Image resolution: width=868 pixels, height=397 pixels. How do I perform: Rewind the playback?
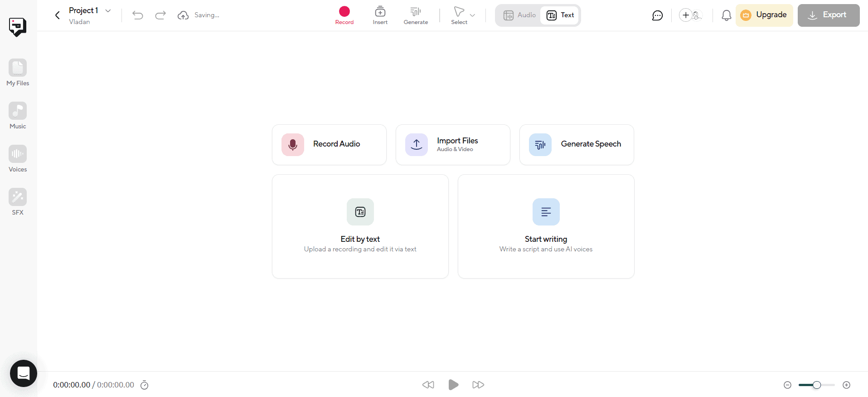coord(428,385)
